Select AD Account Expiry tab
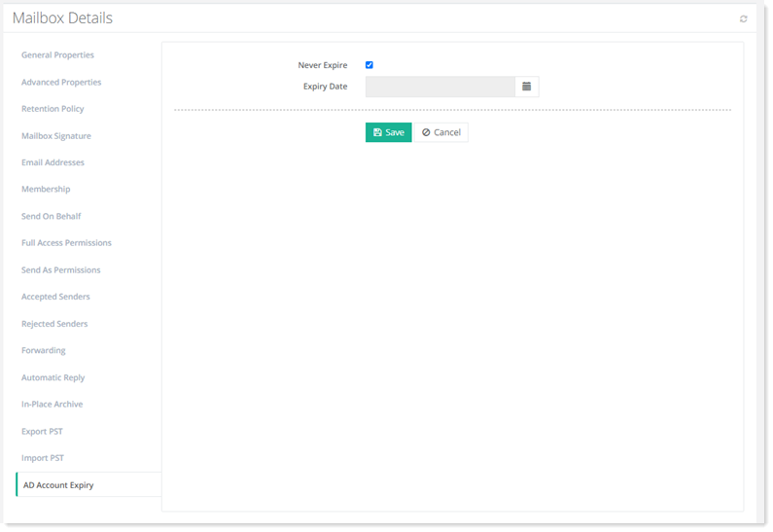This screenshot has width=773, height=532. point(58,484)
